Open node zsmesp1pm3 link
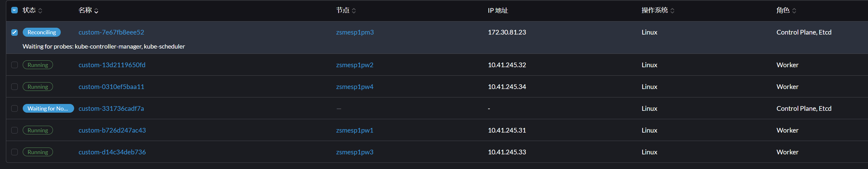This screenshot has height=169, width=868. (x=355, y=32)
